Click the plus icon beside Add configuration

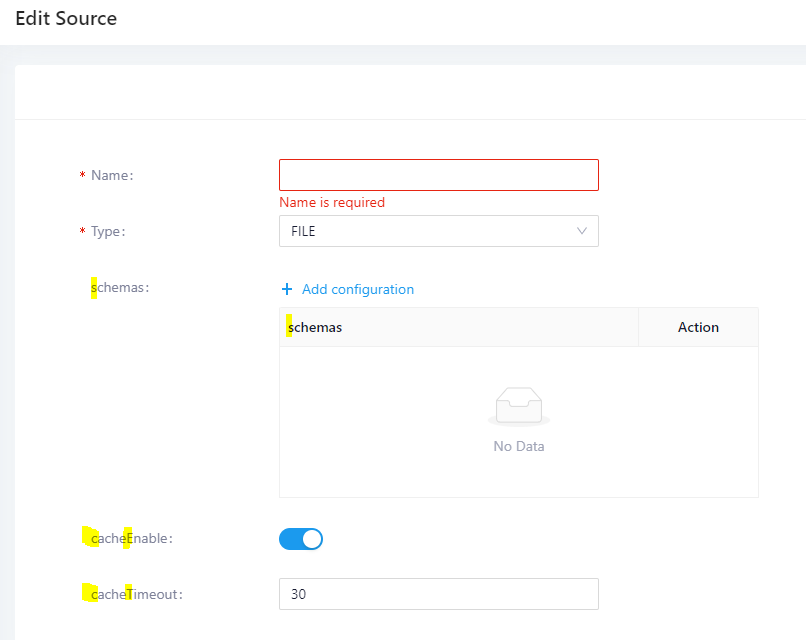(287, 289)
